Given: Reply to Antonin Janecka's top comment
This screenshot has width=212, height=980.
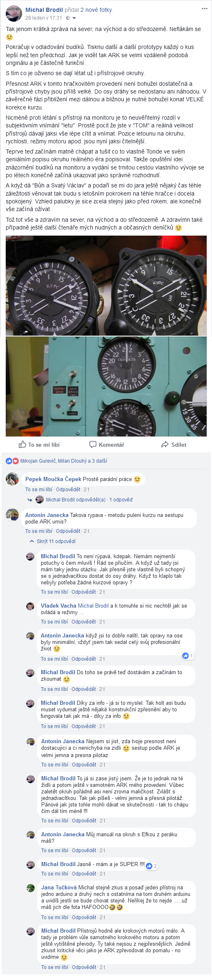Looking at the screenshot, I should pos(68,531).
